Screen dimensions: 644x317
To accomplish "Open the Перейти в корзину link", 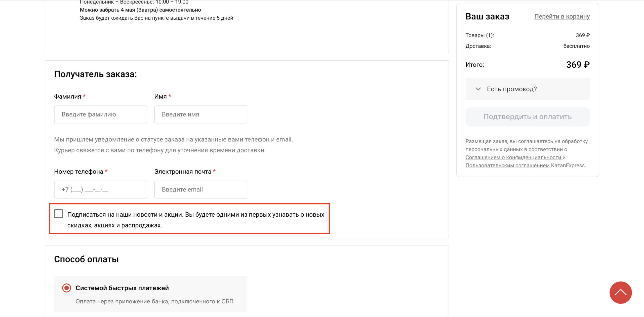I will (x=562, y=17).
